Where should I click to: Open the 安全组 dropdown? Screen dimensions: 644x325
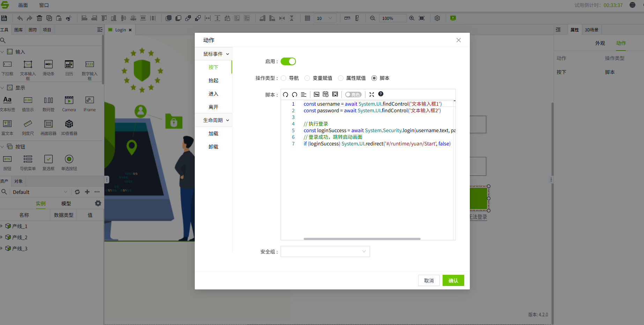[x=325, y=251]
